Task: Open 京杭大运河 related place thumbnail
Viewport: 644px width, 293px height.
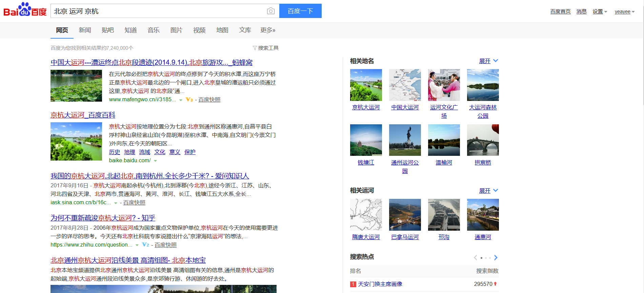Action: pyautogui.click(x=366, y=85)
